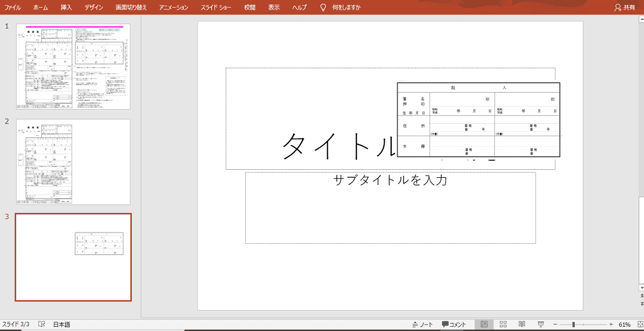
Task: Click the zoom out minus button
Action: [555, 325]
